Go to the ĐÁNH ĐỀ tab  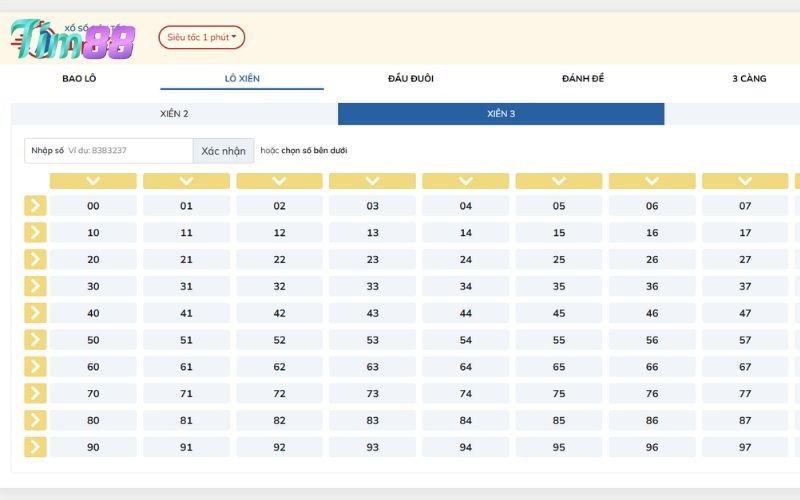(583, 78)
